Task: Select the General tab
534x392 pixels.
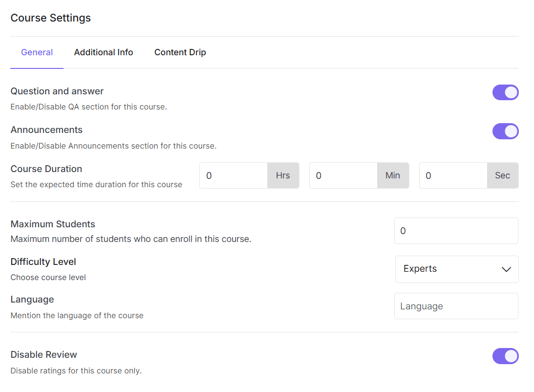Action: click(37, 52)
